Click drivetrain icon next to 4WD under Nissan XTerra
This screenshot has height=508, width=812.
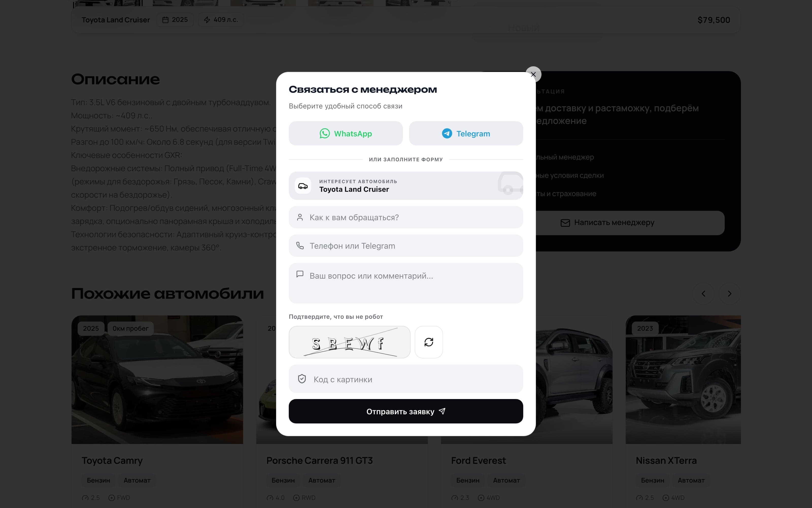(666, 498)
